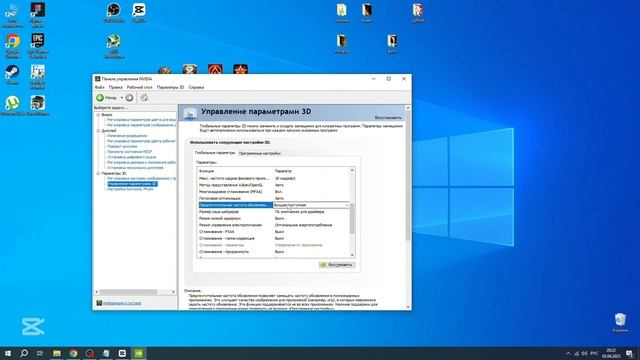The height and width of the screenshot is (360, 640).
Task: Open the Рабочий стол menu
Action: click(x=139, y=87)
